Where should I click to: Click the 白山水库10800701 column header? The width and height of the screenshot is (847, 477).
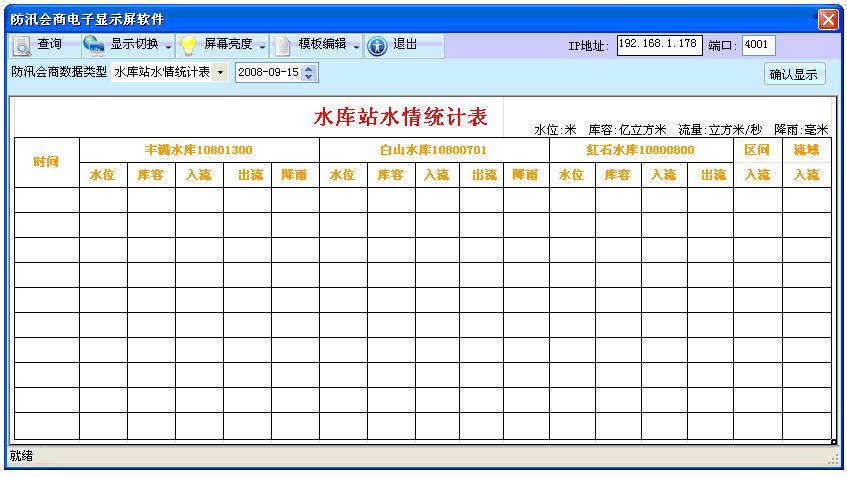click(x=433, y=150)
